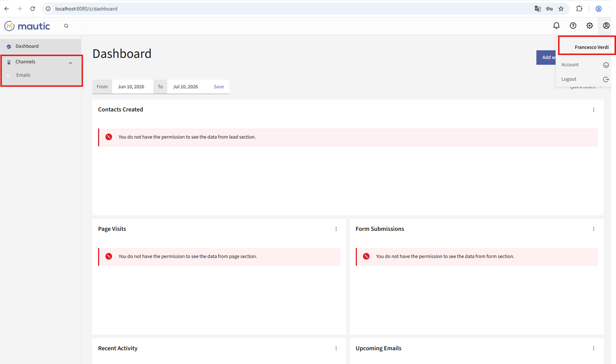Open the search magnifier icon
This screenshot has height=364, width=616.
[66, 26]
